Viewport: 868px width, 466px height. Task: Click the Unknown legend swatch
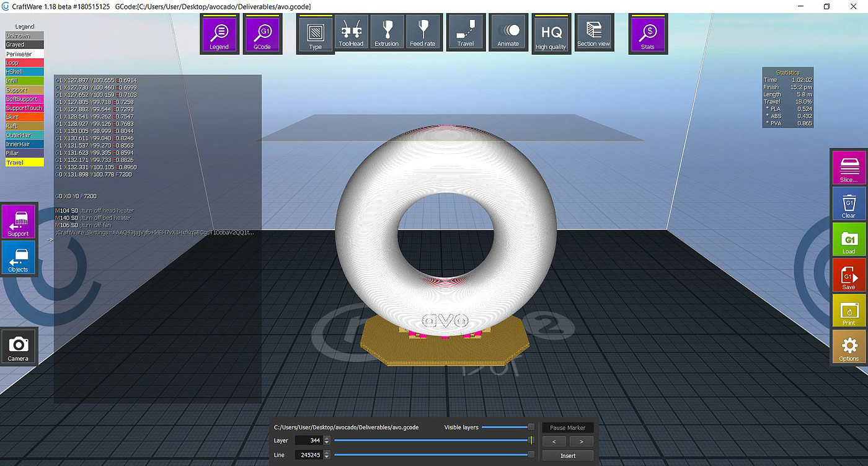[x=25, y=36]
